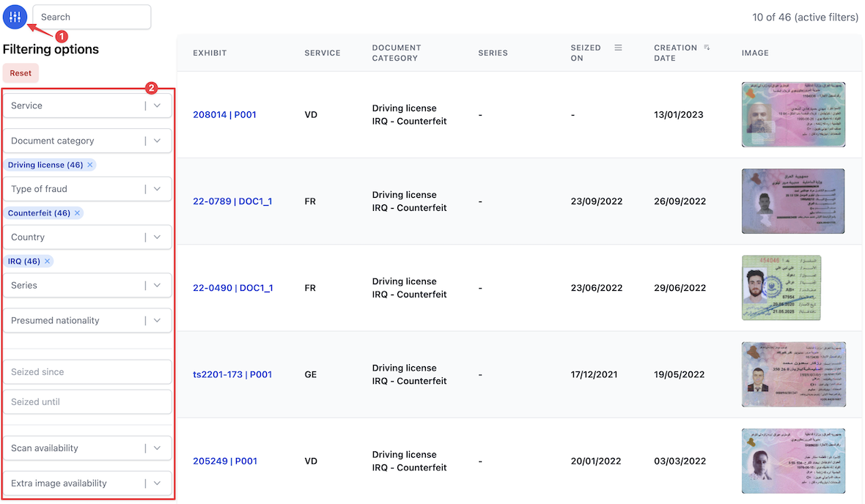This screenshot has width=865, height=504.
Task: Click the Creation Date sort icon
Action: pyautogui.click(x=707, y=48)
